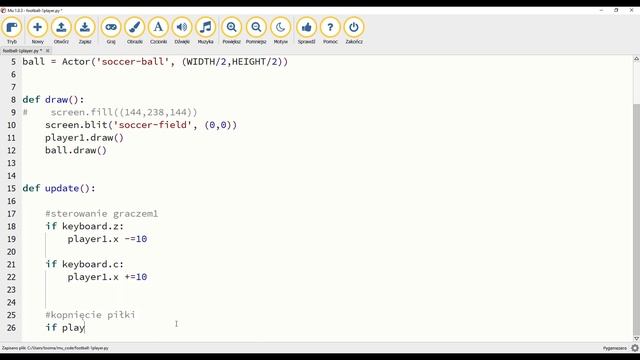Click the screen.blit 'soccer-field' line
This screenshot has width=640, height=360.
[x=141, y=125]
